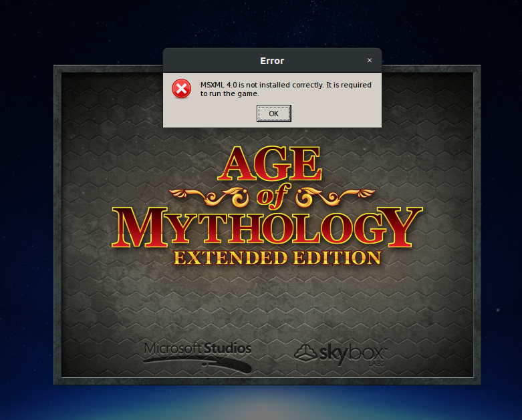Click the "MSXML 4.0 is not installed correctly" message
The image size is (522, 420).
pos(285,89)
